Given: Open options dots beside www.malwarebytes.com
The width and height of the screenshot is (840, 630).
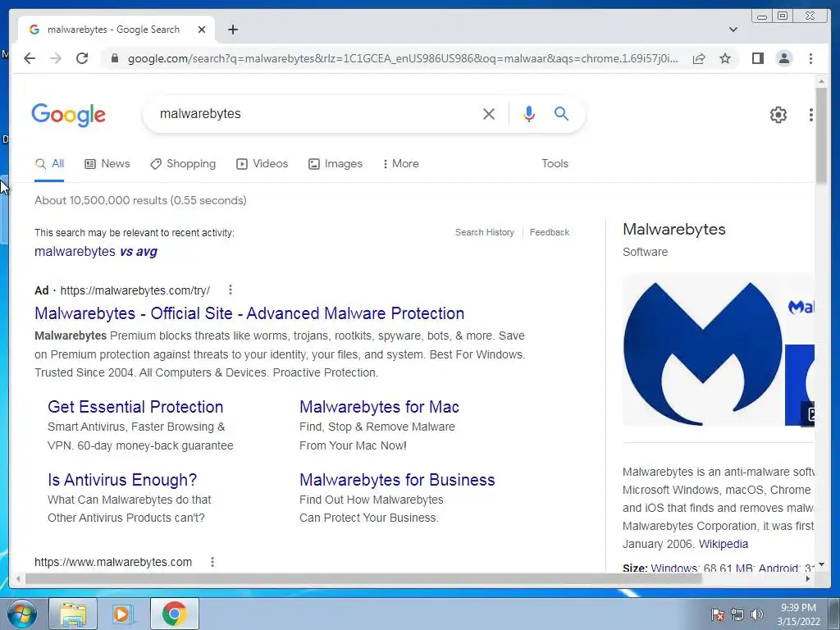Looking at the screenshot, I should pyautogui.click(x=212, y=561).
